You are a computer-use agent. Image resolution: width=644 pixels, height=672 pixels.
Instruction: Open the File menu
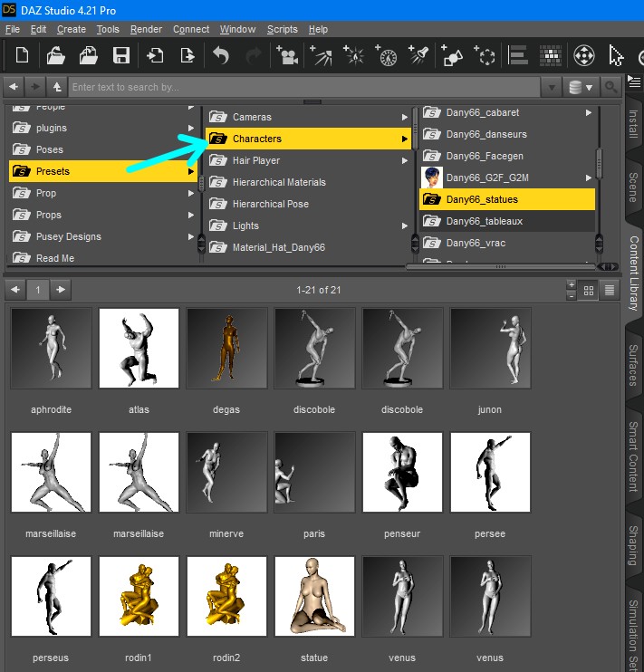click(13, 29)
